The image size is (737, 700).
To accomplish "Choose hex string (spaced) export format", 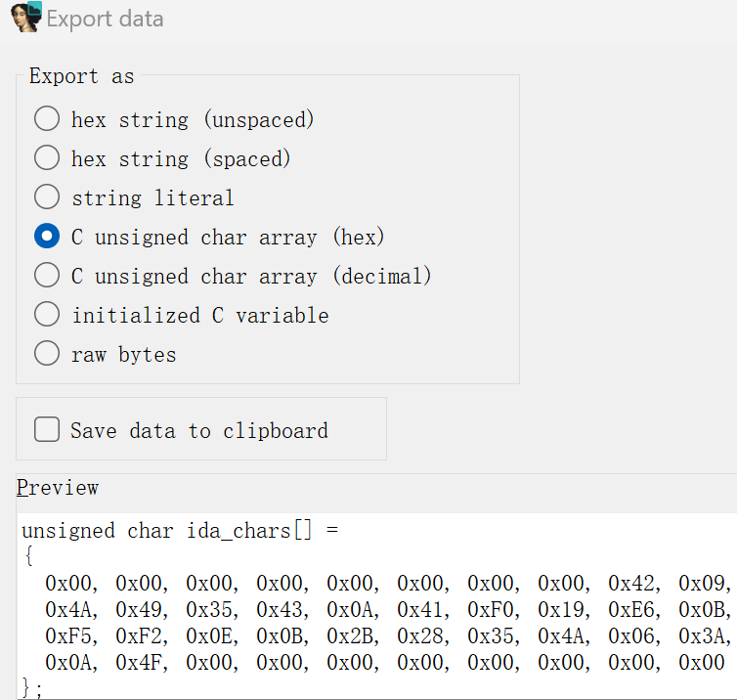I will click(x=47, y=158).
